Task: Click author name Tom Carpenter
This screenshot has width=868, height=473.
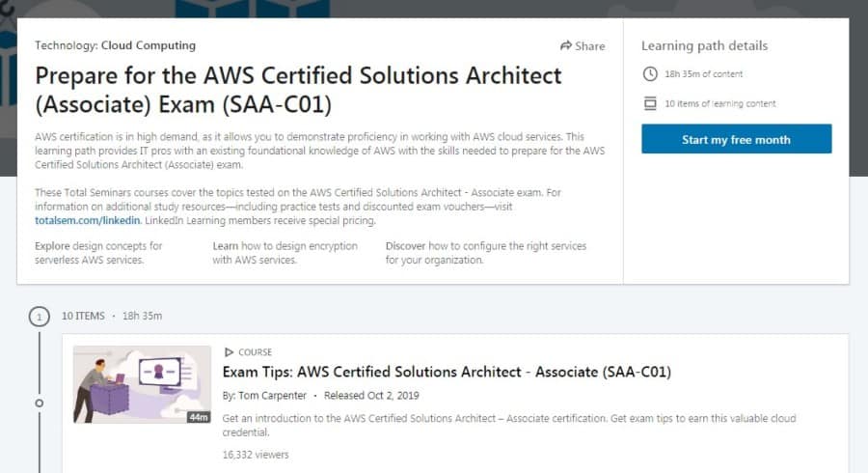Action: (272, 396)
